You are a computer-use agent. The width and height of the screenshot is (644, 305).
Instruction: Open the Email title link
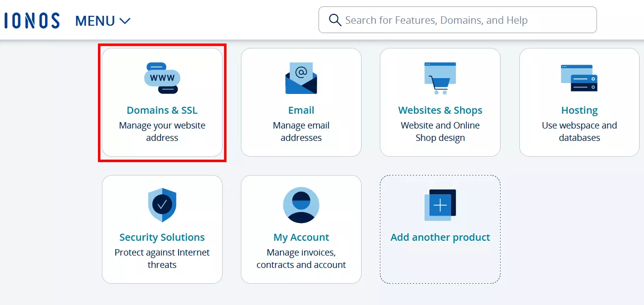pos(301,110)
